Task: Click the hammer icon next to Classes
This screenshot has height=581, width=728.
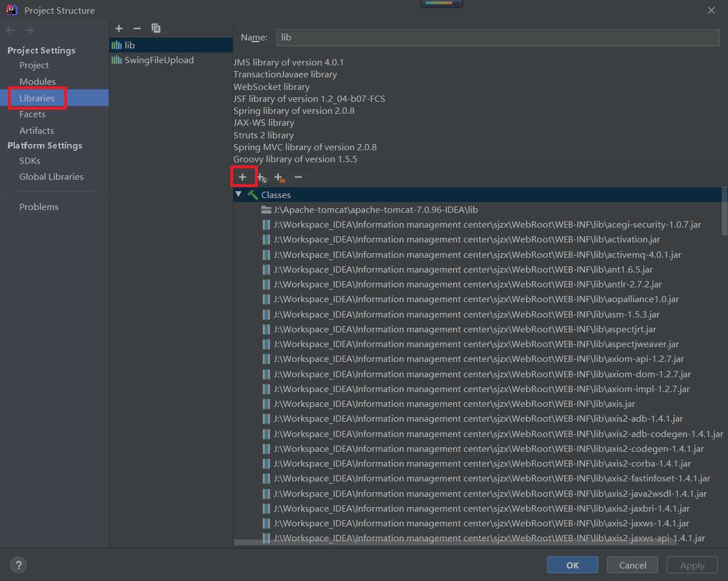Action: (253, 195)
